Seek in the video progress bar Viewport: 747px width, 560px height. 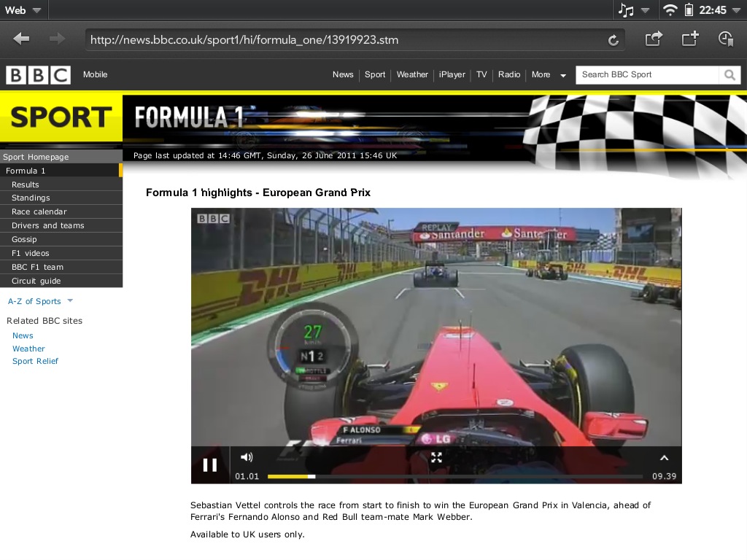point(455,476)
